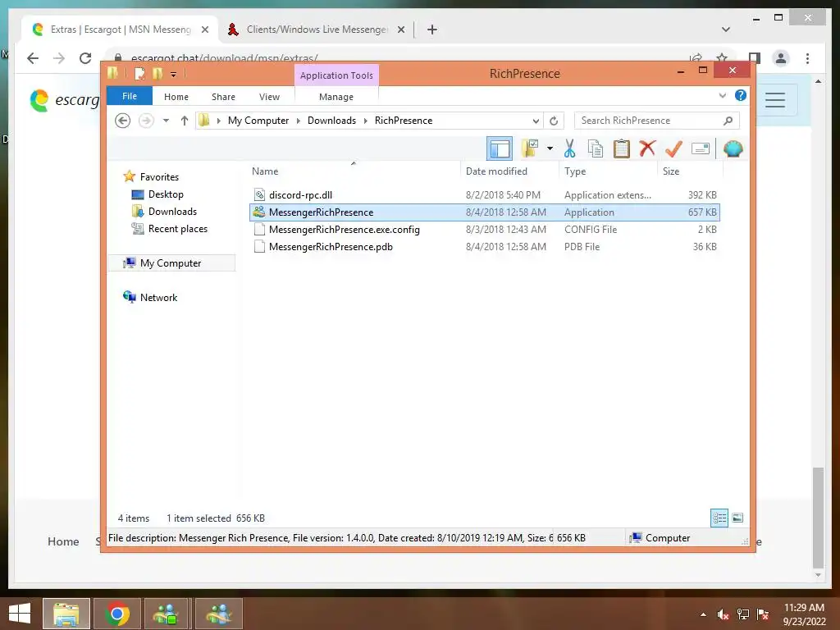Click the Cut scissors icon in Explorer toolbar
Image resolution: width=840 pixels, height=630 pixels.
(569, 148)
